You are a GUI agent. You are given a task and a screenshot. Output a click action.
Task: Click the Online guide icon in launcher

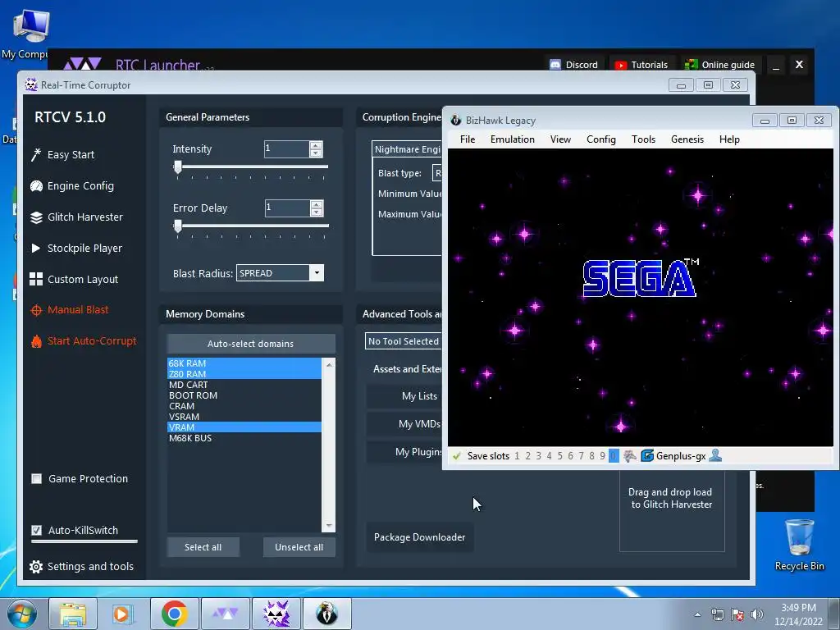(x=691, y=65)
